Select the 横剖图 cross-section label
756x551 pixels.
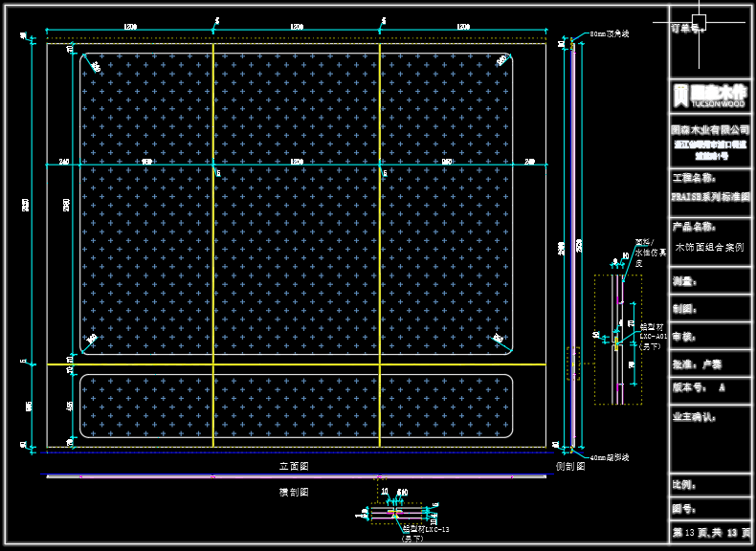click(x=294, y=491)
